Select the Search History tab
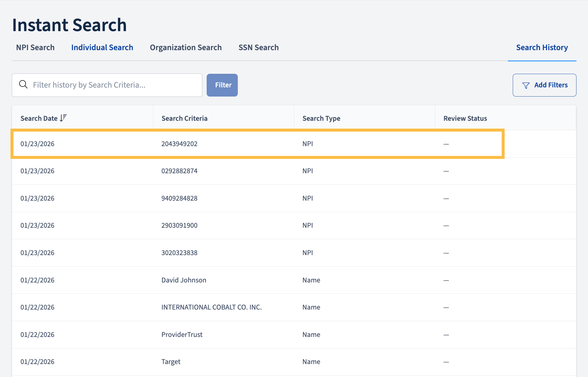This screenshot has height=377, width=588. pyautogui.click(x=542, y=48)
